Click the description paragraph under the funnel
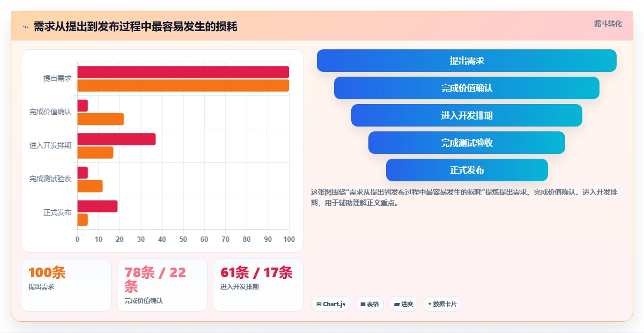Screen dimensions: 644x333 tap(464, 197)
